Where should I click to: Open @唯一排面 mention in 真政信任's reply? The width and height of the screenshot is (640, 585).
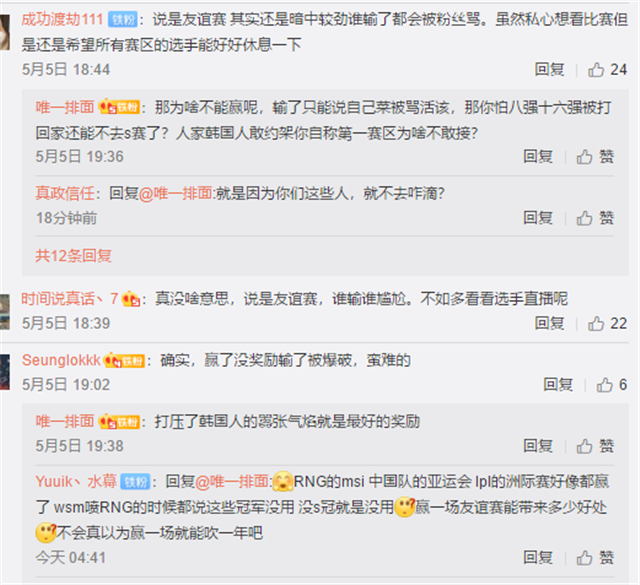click(x=176, y=193)
